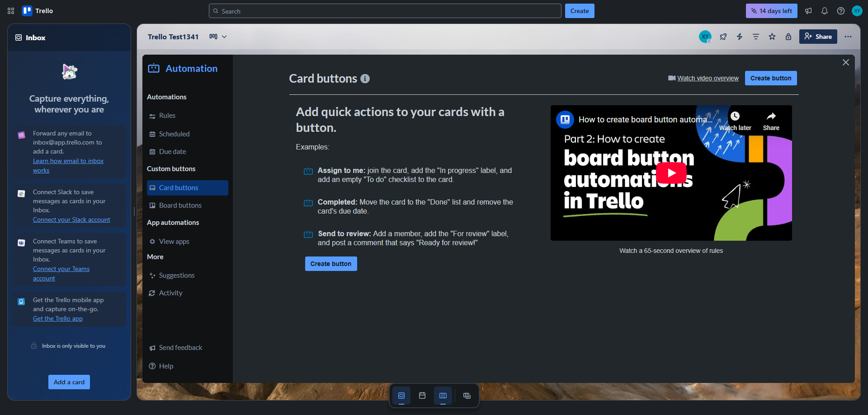Click the XY board member avatar
868x415 pixels.
(x=705, y=37)
